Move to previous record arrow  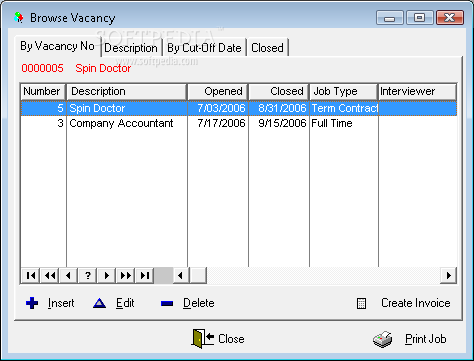(69, 276)
